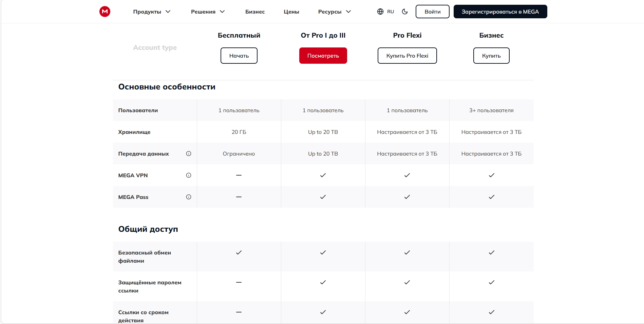Toggle dark mode with moon icon
The width and height of the screenshot is (644, 324).
404,12
